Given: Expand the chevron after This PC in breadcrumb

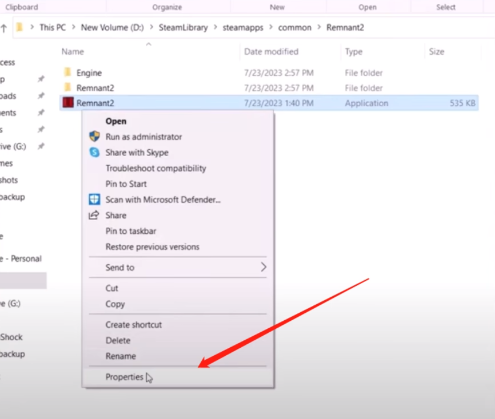Looking at the screenshot, I should 73,27.
